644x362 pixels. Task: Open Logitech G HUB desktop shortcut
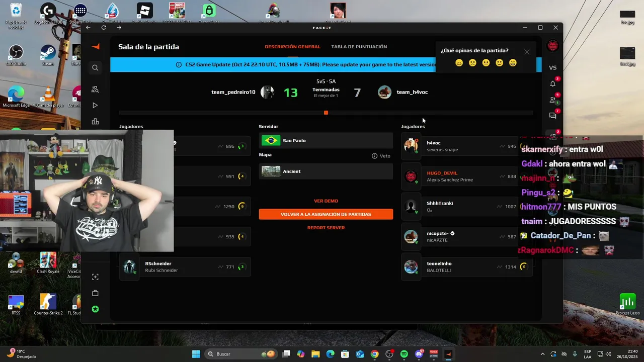tap(48, 14)
